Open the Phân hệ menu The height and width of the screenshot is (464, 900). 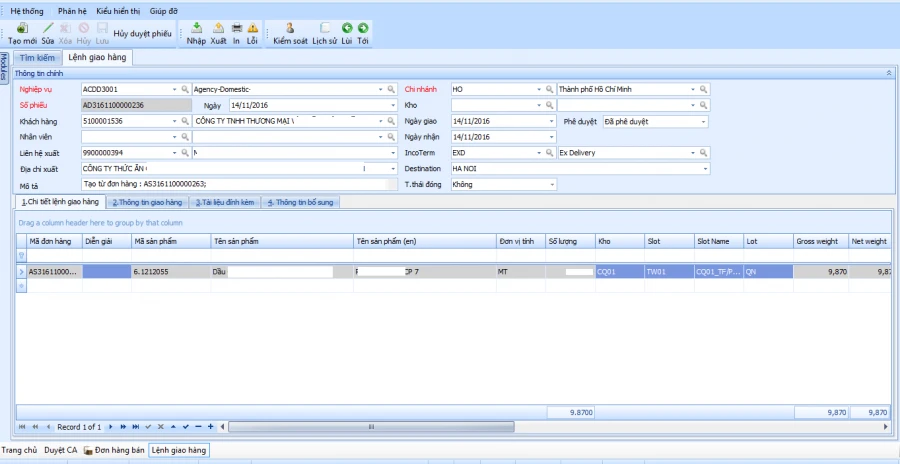pos(72,11)
